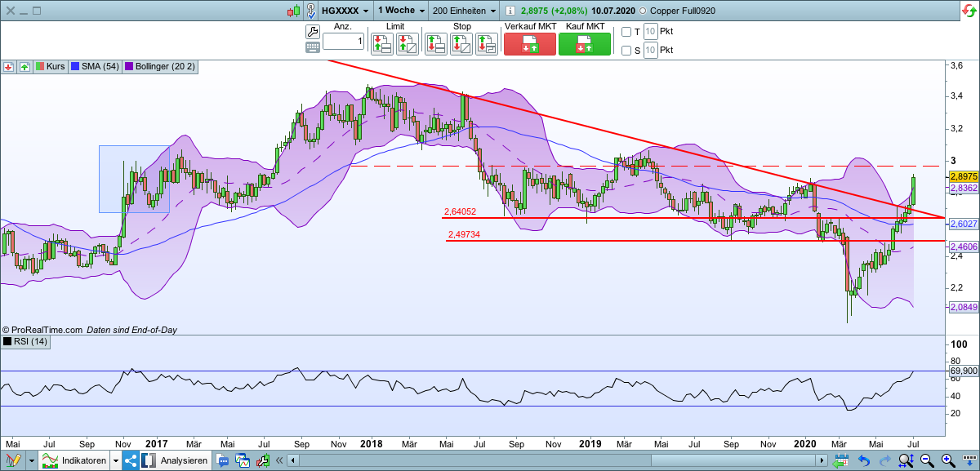The width and height of the screenshot is (980, 471).
Task: Toggle the Bollinger (20 2) legend item
Action: pos(159,67)
